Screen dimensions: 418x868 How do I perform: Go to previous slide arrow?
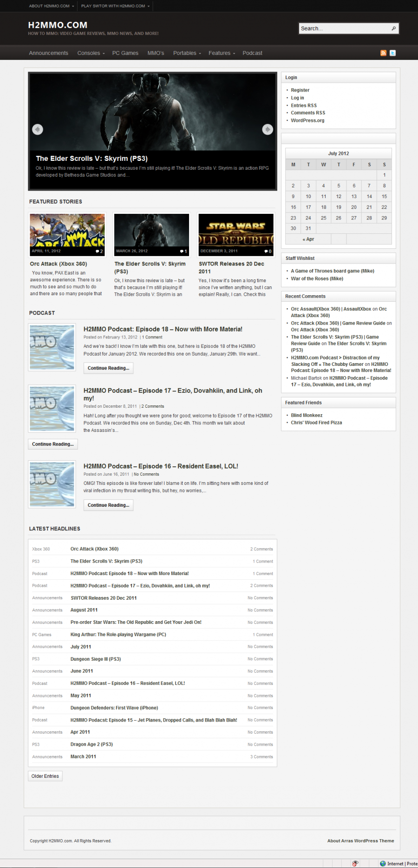click(38, 129)
